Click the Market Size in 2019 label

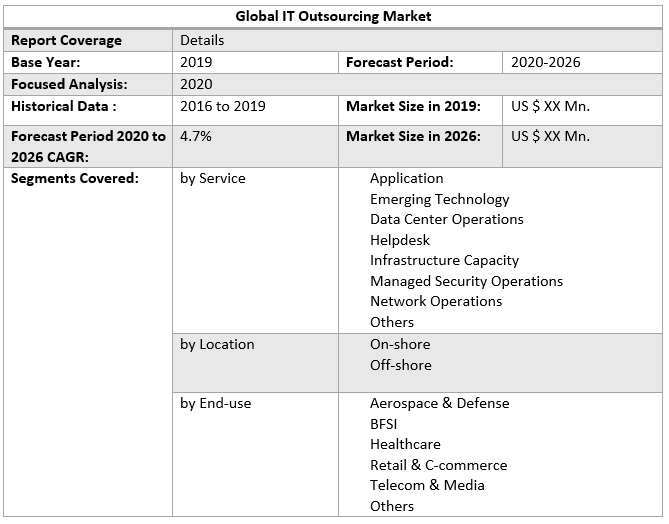(413, 106)
